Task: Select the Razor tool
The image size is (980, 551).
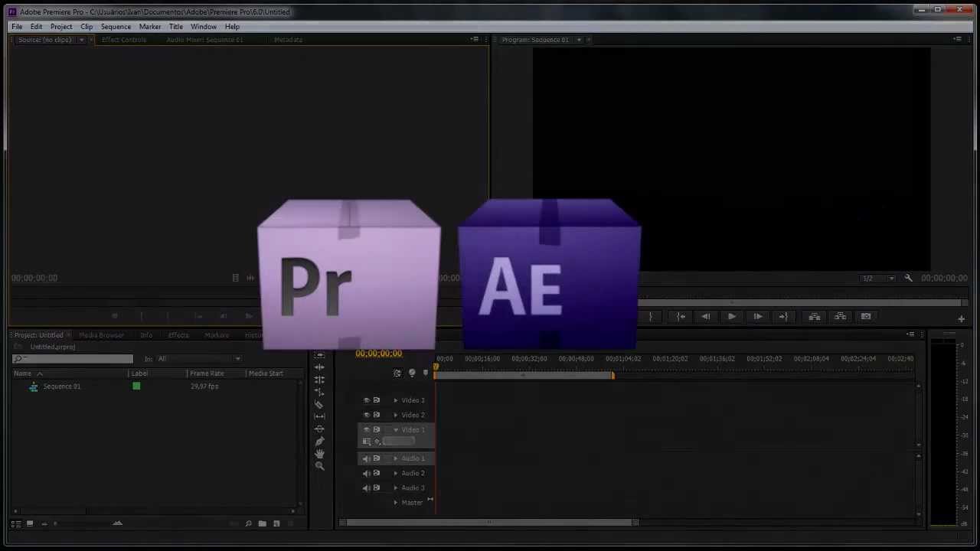Action: [x=319, y=404]
